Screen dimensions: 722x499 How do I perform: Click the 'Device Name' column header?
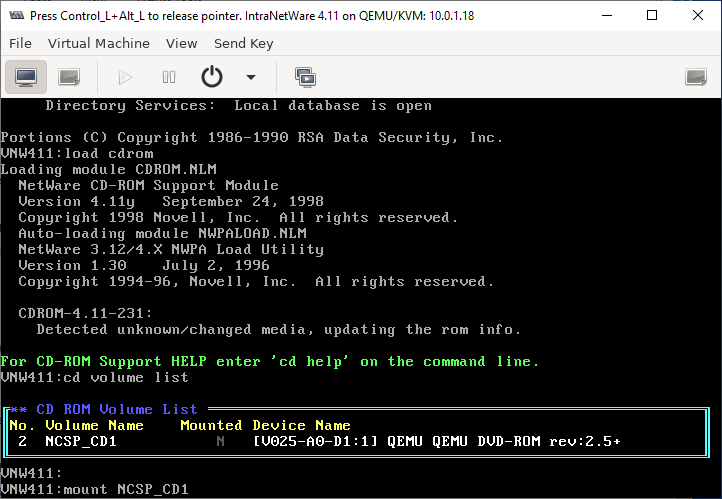point(302,425)
